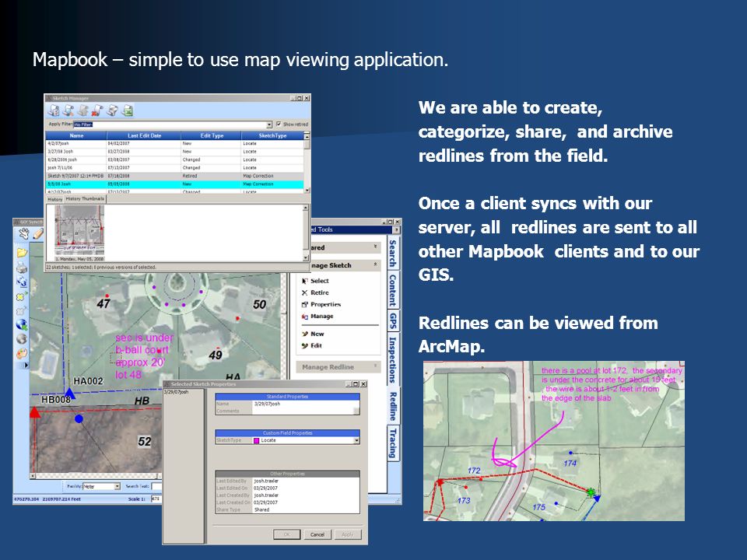Click the second Sketch Manager toolbar icon
747x560 pixels.
(x=68, y=110)
